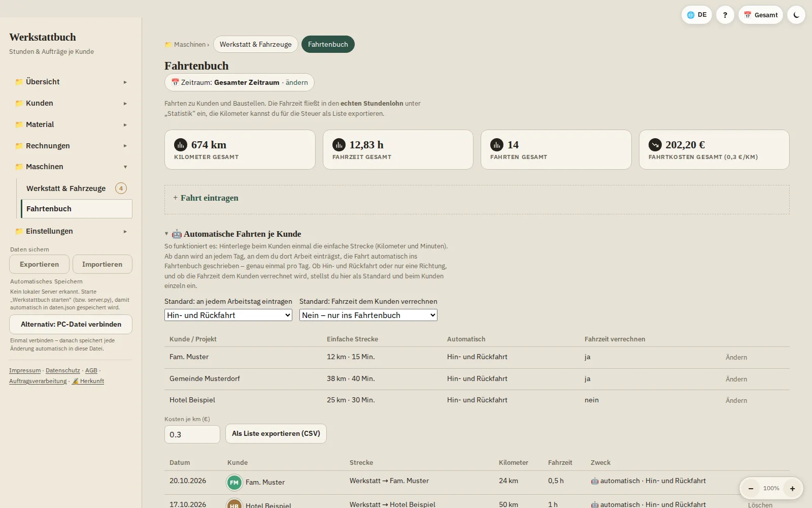Click Löschen for the Hotel Beispiel trip
The height and width of the screenshot is (508, 812).
[x=760, y=505]
